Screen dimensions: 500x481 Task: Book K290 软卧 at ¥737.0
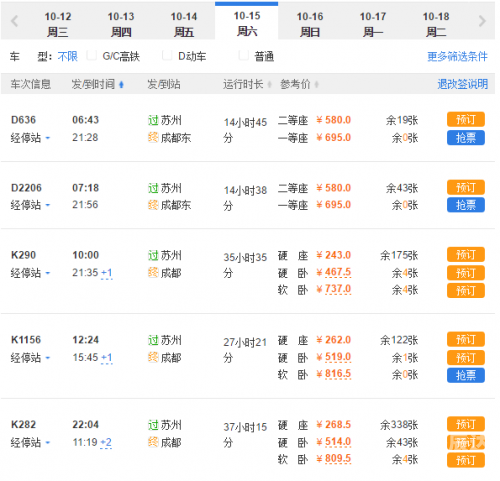pyautogui.click(x=466, y=290)
